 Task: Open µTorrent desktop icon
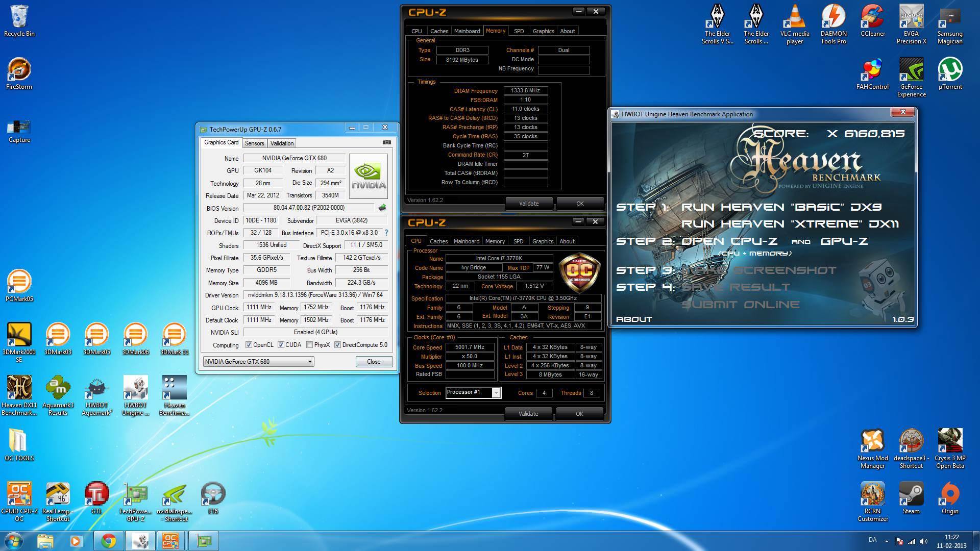coord(950,73)
